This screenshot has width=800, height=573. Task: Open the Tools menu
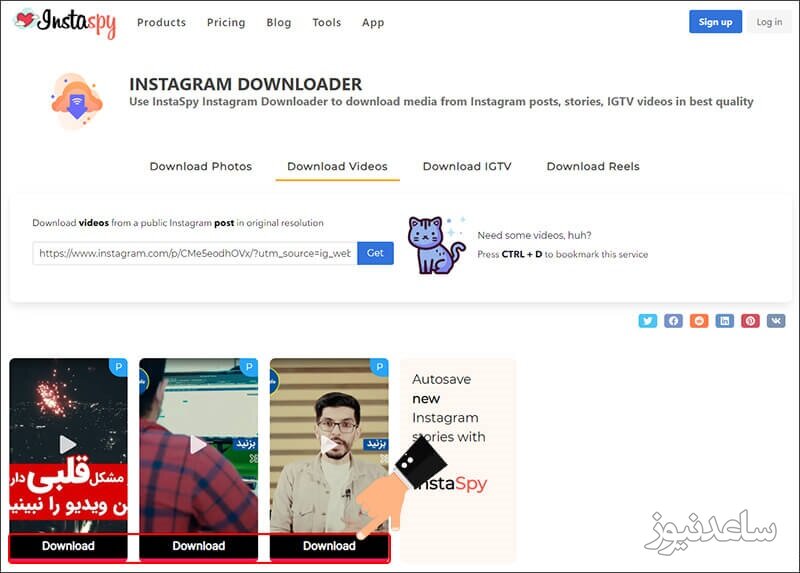point(327,22)
